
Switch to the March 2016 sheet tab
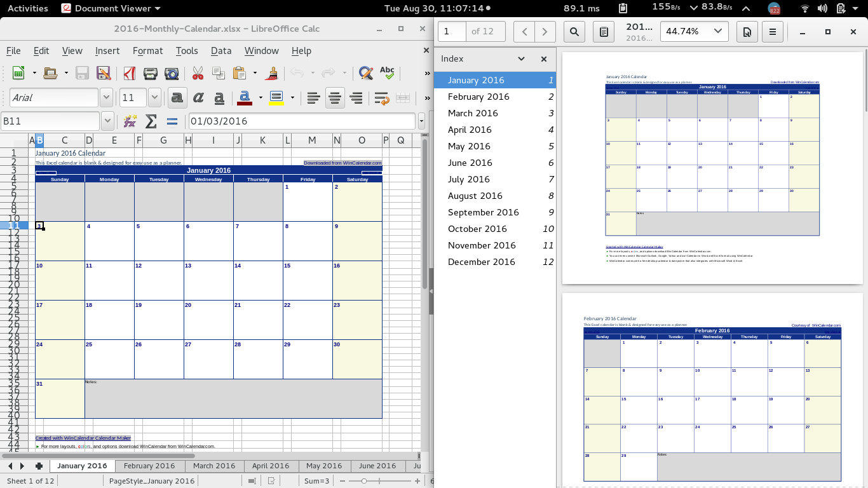point(214,466)
